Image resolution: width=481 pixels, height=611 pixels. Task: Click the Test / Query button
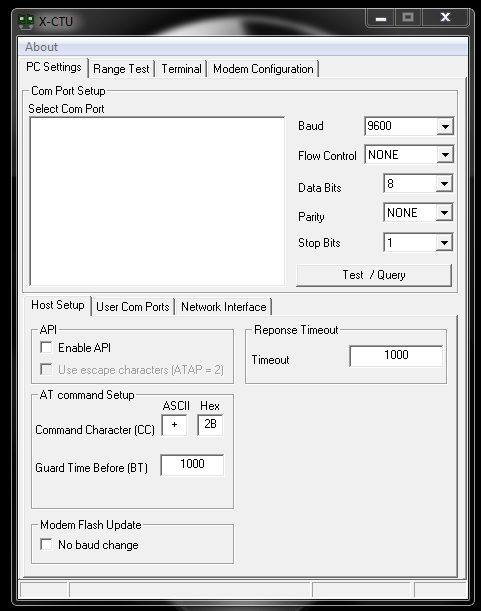pos(374,275)
